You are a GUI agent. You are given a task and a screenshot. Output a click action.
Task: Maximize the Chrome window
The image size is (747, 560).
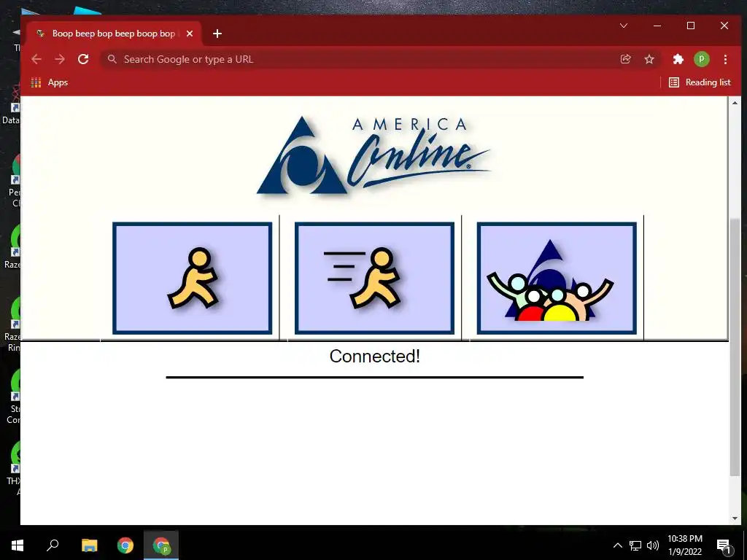point(691,26)
